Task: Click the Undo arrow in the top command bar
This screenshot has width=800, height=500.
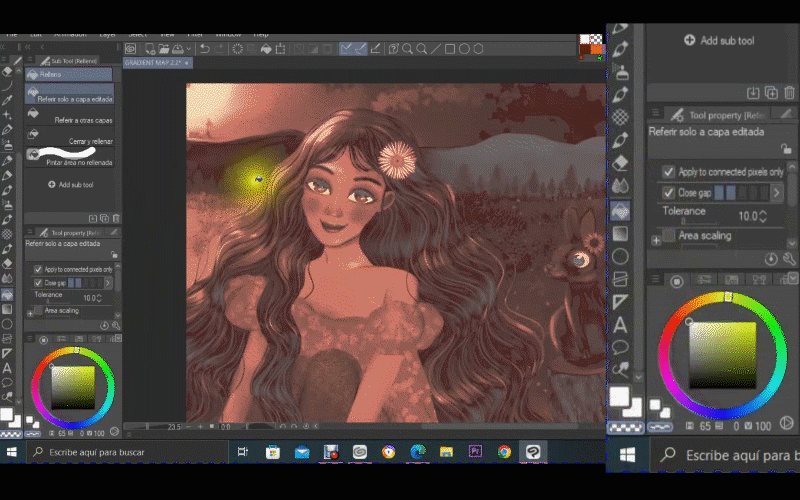Action: tap(205, 48)
